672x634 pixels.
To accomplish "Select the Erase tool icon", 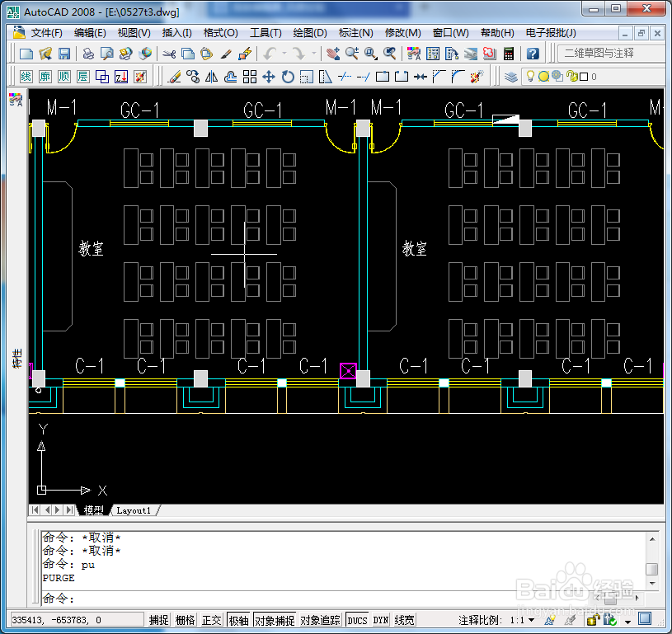I will click(x=174, y=77).
